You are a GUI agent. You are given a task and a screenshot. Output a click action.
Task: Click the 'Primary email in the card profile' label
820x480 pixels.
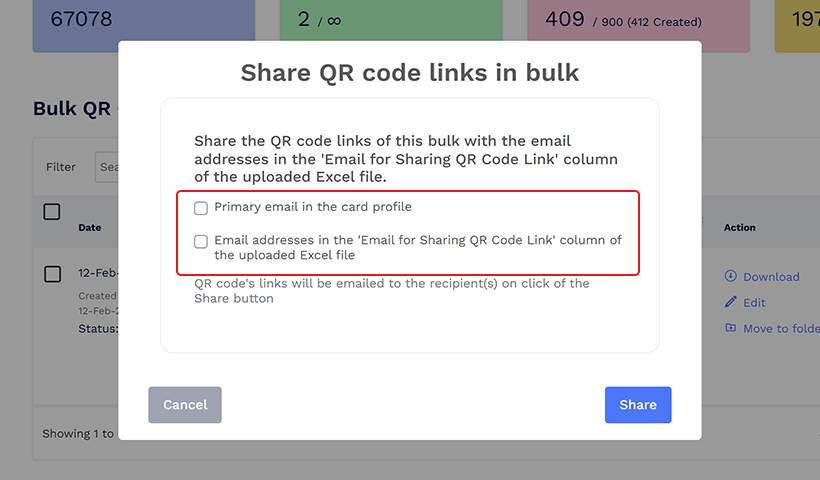click(313, 207)
